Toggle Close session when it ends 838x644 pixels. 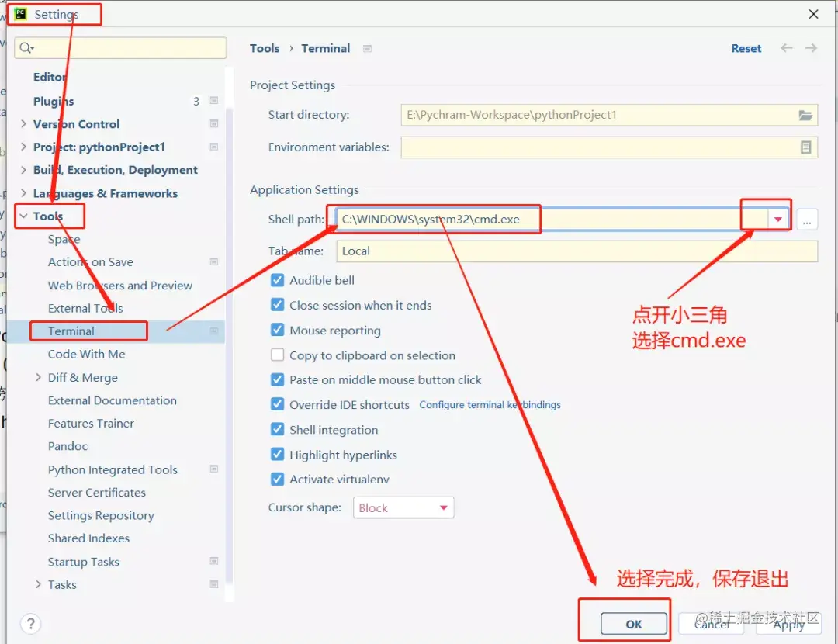pos(277,305)
